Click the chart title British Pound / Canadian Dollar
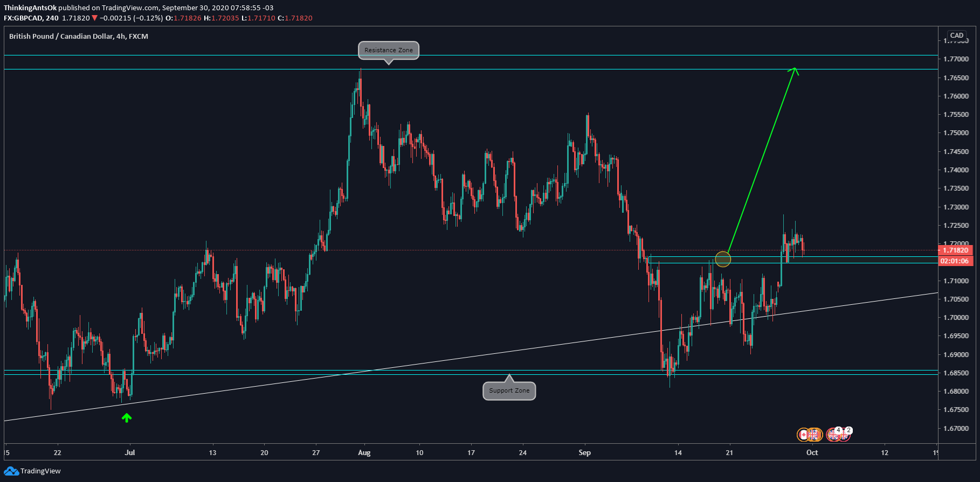The width and height of the screenshot is (980, 482). click(79, 37)
